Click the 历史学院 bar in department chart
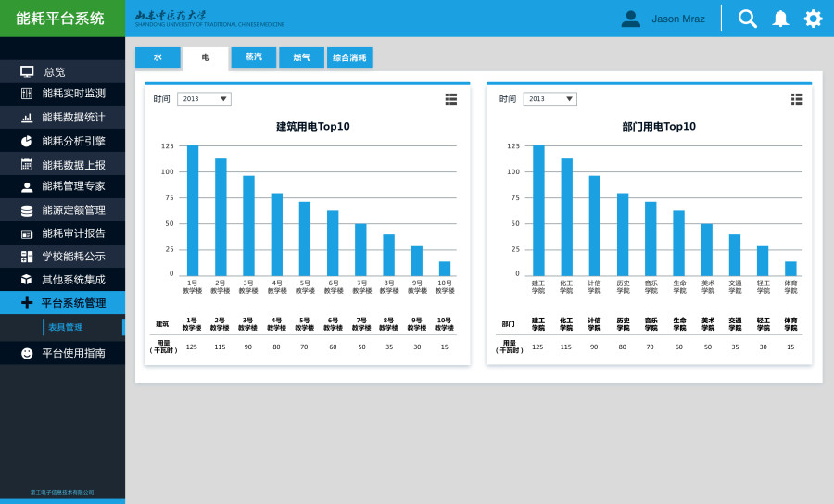Viewport: 834px width, 504px height. tap(623, 234)
